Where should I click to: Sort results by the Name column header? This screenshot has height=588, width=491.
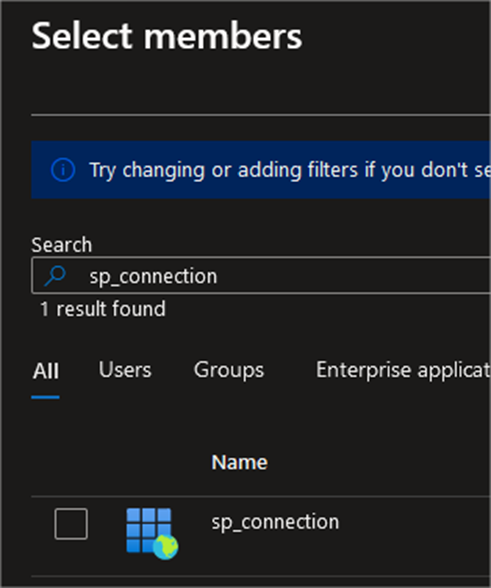pyautogui.click(x=239, y=462)
